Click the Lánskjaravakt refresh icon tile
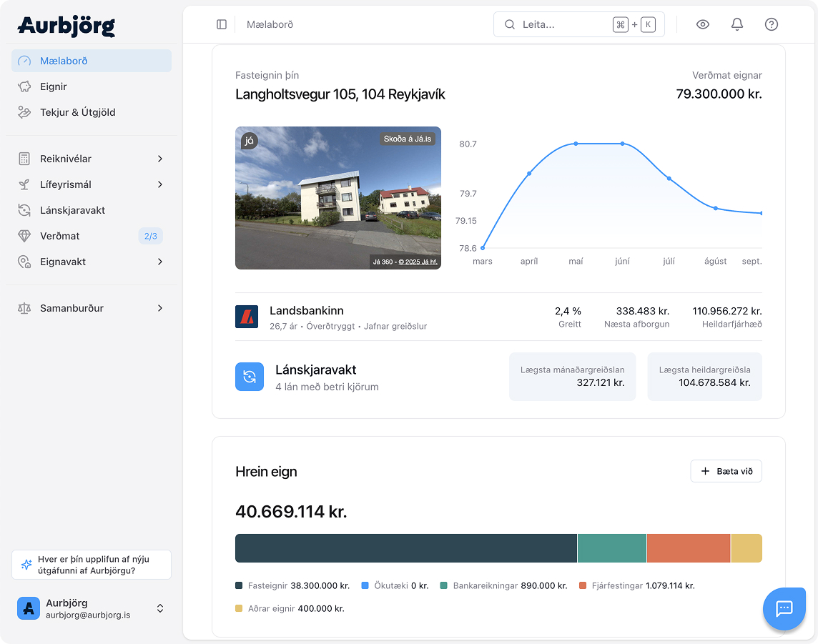Viewport: 818px width, 644px height. [250, 377]
